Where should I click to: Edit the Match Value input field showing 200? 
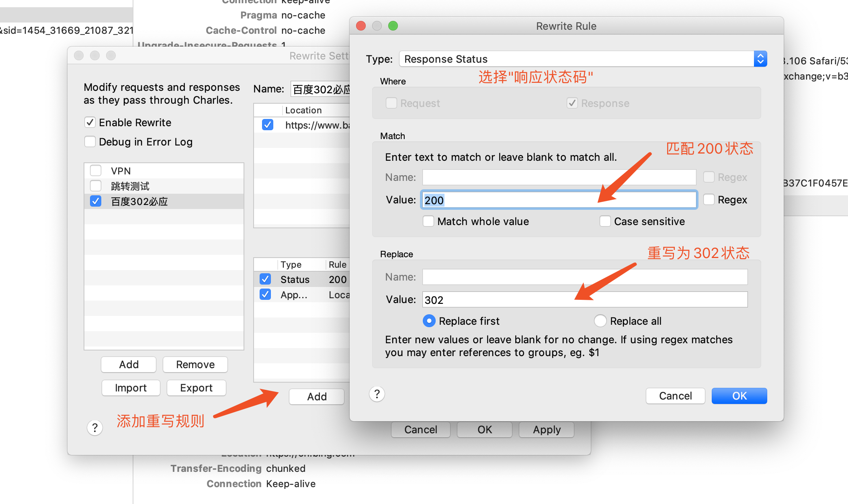[558, 200]
